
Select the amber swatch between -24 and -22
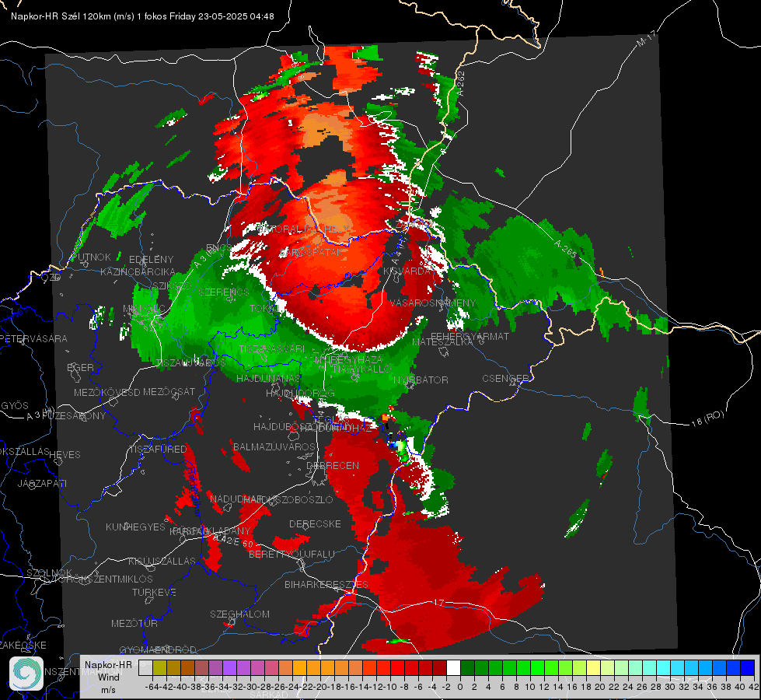click(299, 668)
